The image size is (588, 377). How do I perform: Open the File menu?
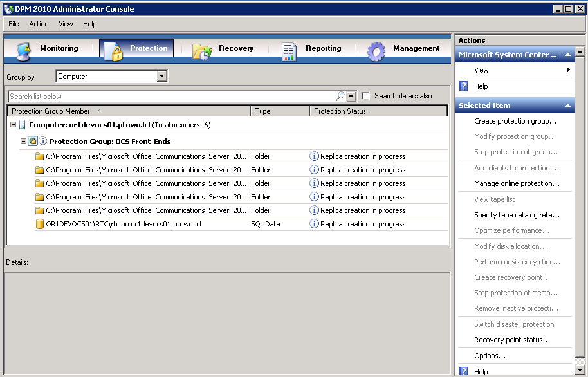pyautogui.click(x=14, y=24)
